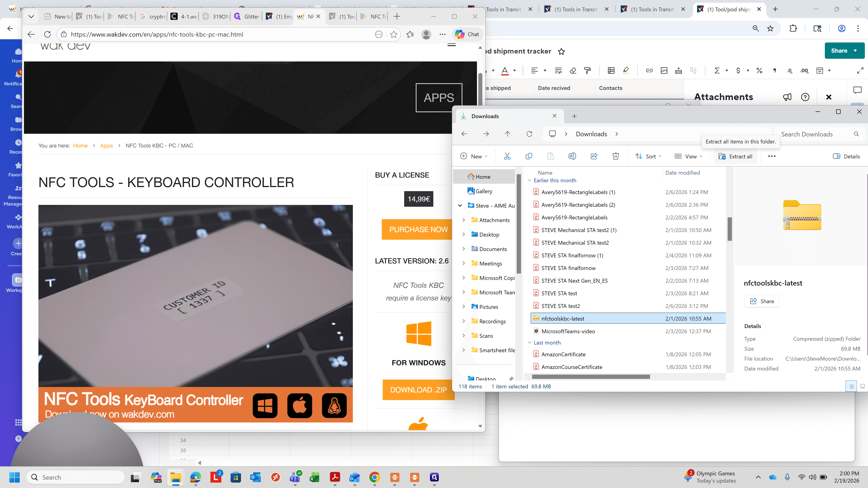Toggle the Details pane in File Explorer

click(846, 156)
